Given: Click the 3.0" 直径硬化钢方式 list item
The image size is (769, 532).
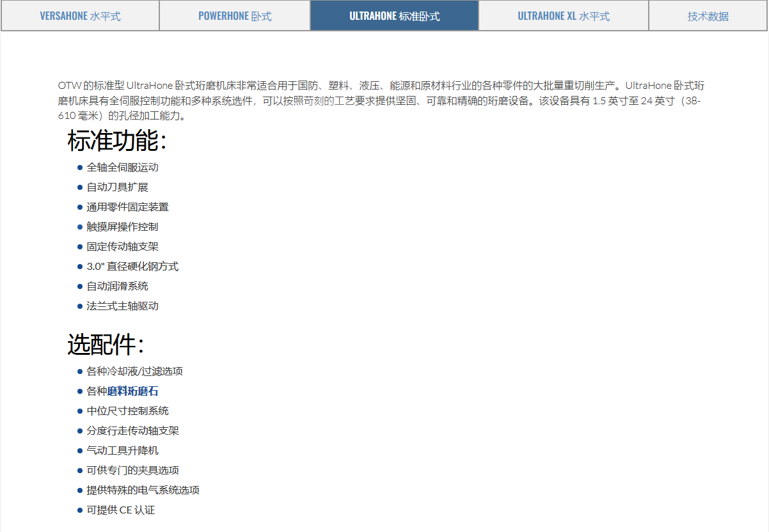Looking at the screenshot, I should [132, 267].
